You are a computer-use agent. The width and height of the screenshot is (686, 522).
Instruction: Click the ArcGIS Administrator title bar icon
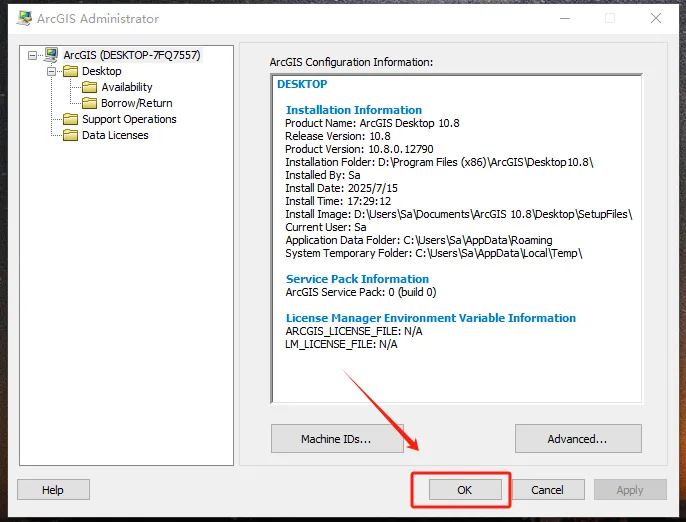24,18
